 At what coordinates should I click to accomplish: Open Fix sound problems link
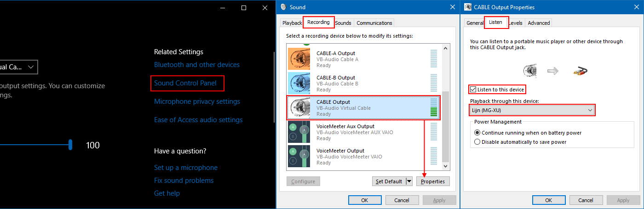pyautogui.click(x=184, y=181)
